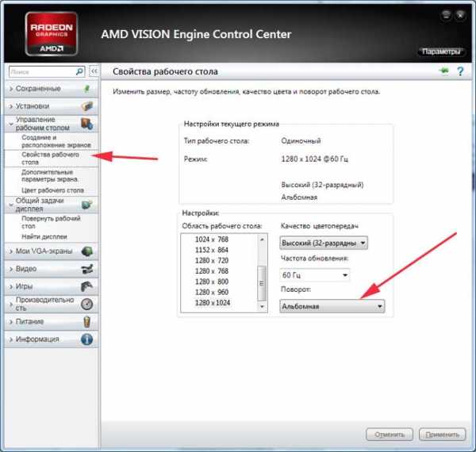
Task: Open help with the question mark icon
Action: click(x=460, y=71)
